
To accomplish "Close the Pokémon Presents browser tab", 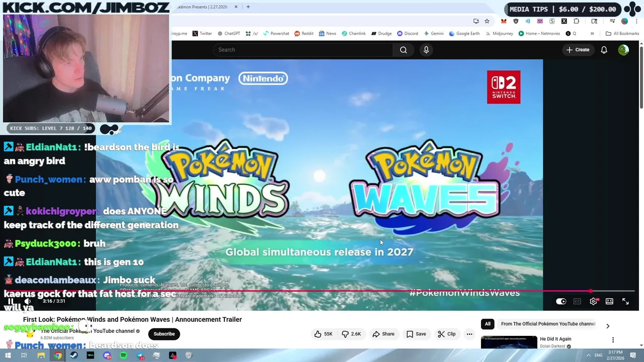I will (236, 7).
